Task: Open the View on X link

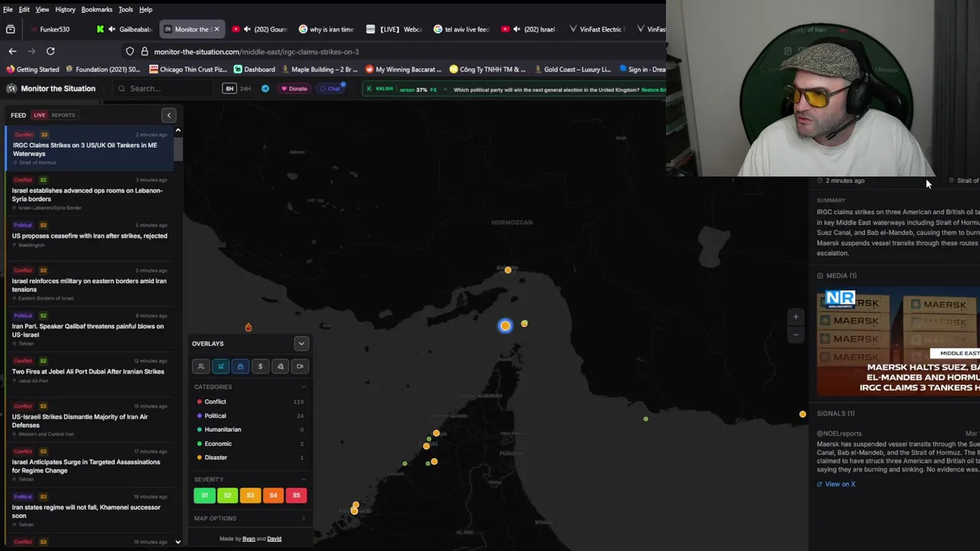Action: (836, 484)
